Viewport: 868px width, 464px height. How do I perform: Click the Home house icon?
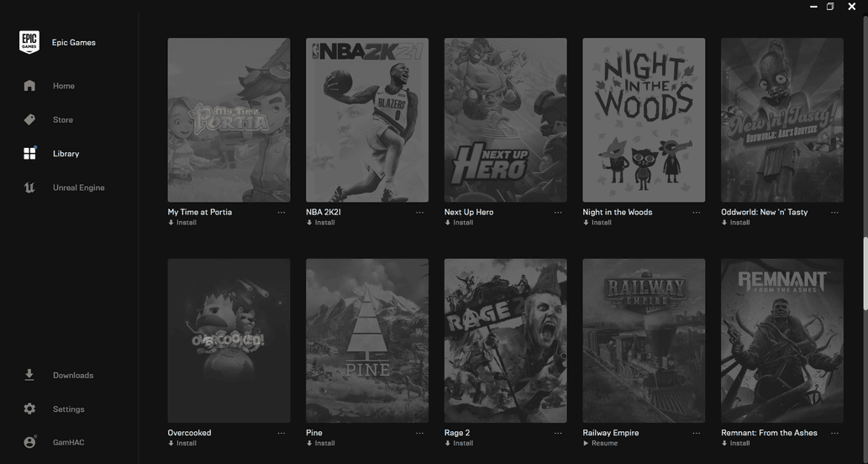[x=29, y=86]
